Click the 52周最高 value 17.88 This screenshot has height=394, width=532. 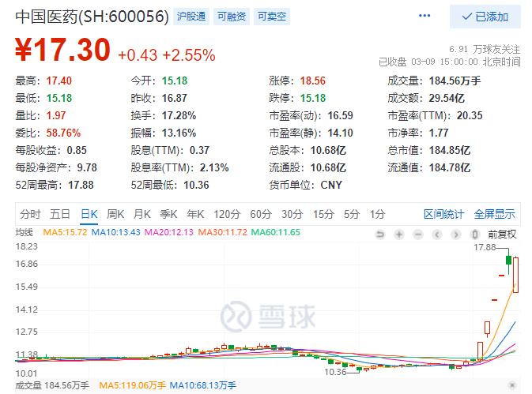tap(81, 186)
